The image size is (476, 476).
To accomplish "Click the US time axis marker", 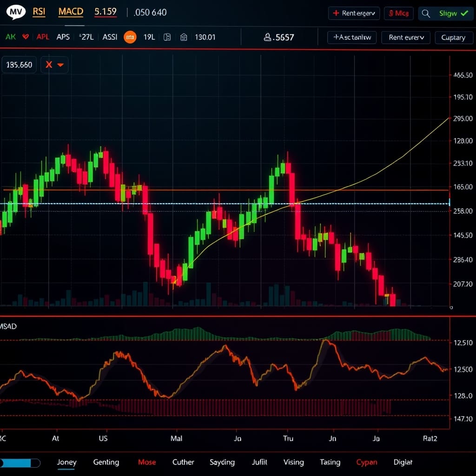I will point(103,438).
